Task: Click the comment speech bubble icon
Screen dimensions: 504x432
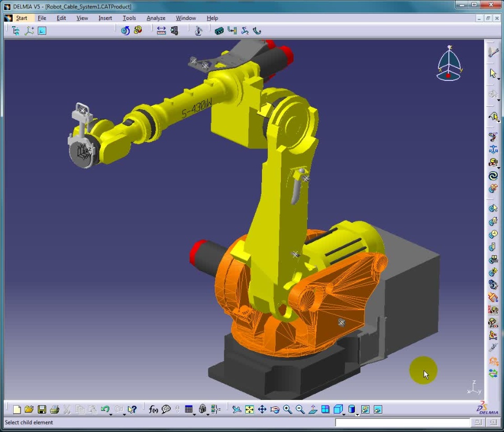Action: point(166,409)
